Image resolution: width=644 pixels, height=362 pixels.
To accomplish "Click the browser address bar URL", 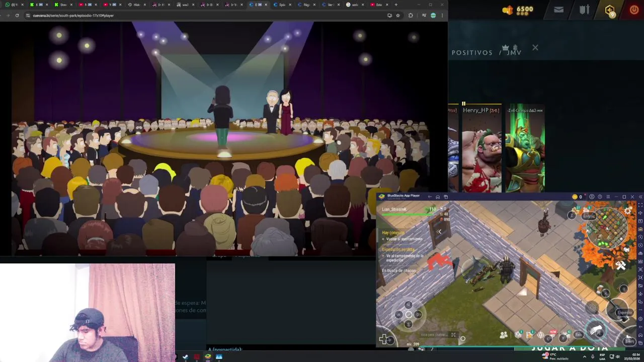I will tap(73, 16).
